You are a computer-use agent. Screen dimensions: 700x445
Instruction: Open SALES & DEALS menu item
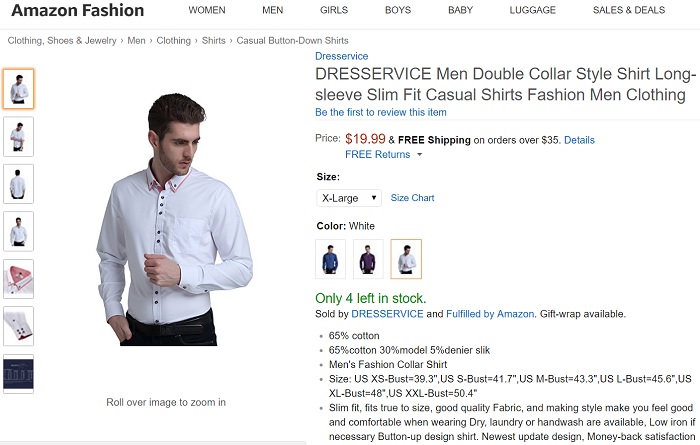[628, 10]
